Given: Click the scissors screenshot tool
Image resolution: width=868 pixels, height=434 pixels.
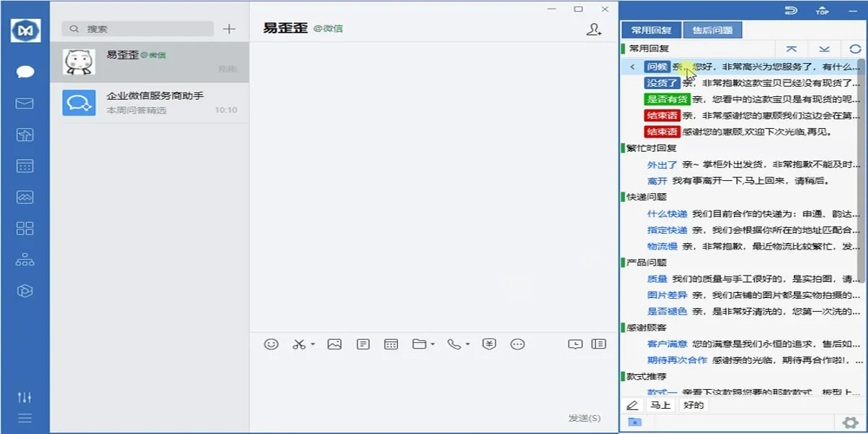Looking at the screenshot, I should (x=299, y=344).
